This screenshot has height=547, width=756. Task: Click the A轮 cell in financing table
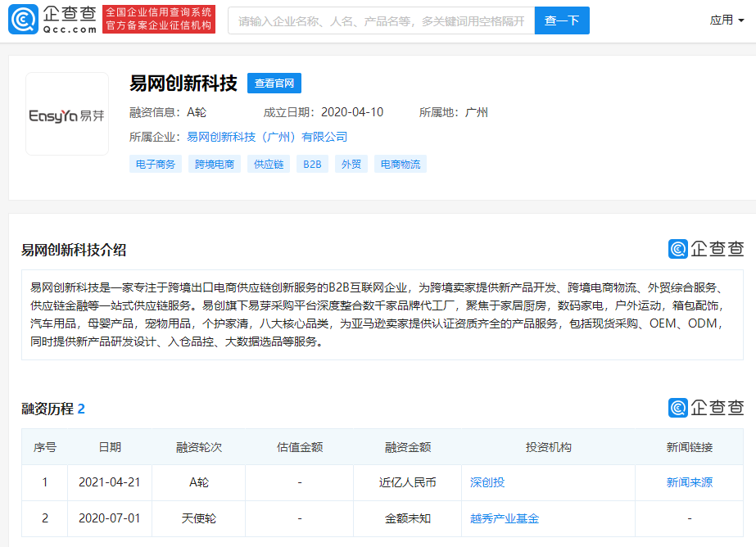[x=199, y=482]
